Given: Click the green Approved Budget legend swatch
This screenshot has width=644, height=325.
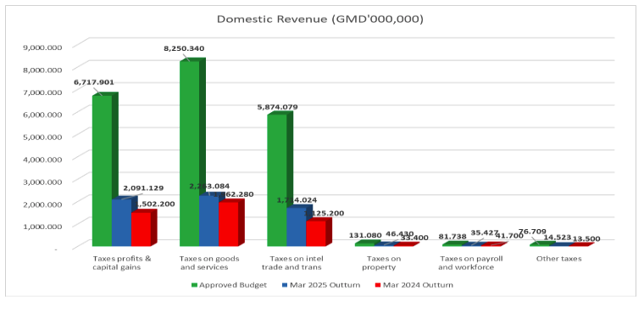Looking at the screenshot, I should (195, 285).
